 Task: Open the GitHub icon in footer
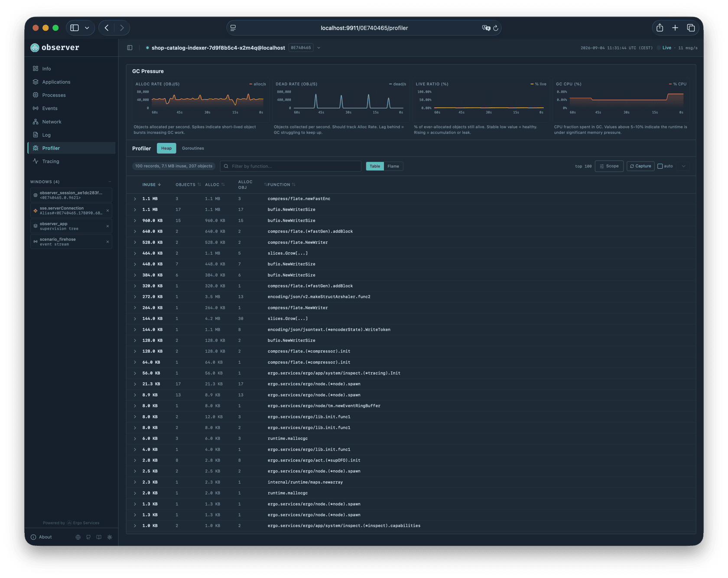[88, 537]
